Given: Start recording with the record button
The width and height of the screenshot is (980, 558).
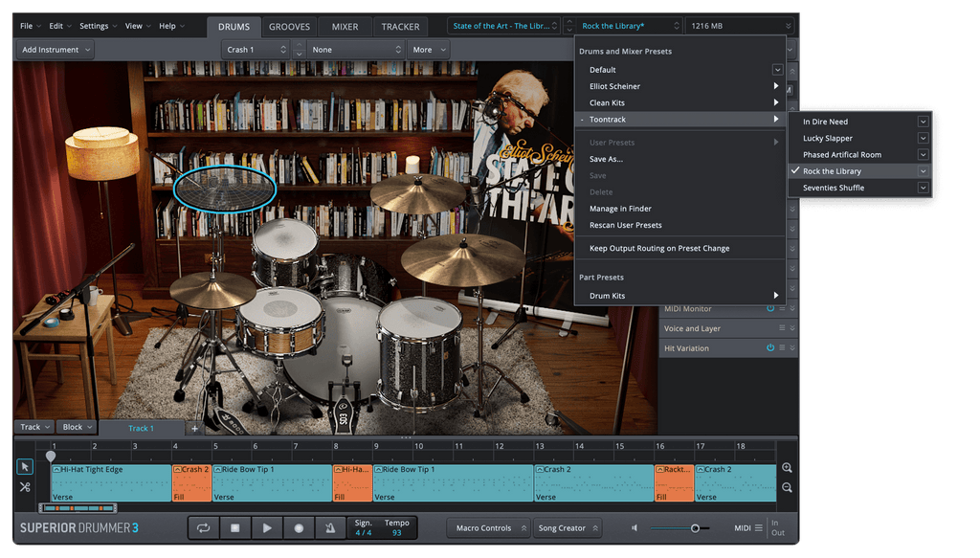Looking at the screenshot, I should (299, 528).
